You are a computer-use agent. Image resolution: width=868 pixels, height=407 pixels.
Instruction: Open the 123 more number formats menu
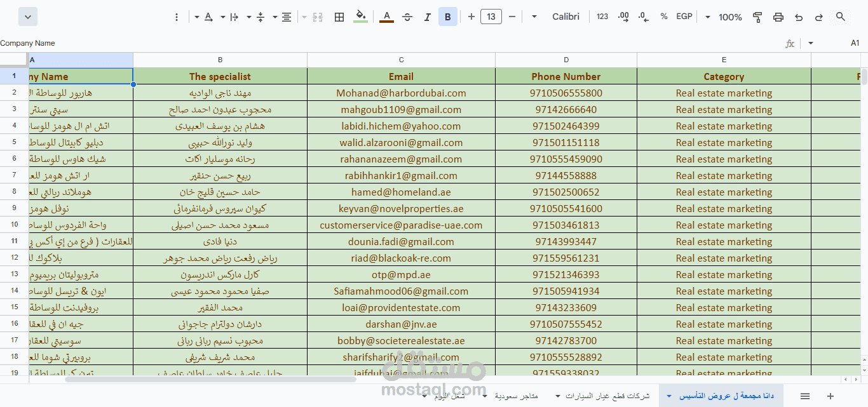click(x=602, y=17)
